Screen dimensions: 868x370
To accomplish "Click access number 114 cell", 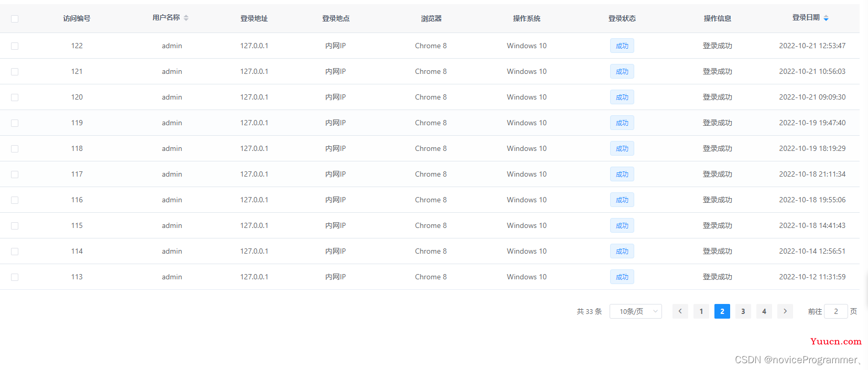I will (x=77, y=251).
